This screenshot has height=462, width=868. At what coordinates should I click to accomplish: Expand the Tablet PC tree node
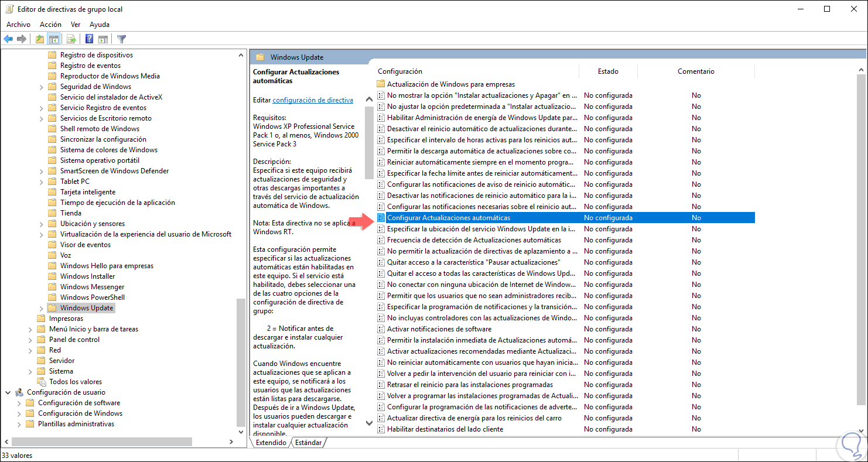point(41,182)
